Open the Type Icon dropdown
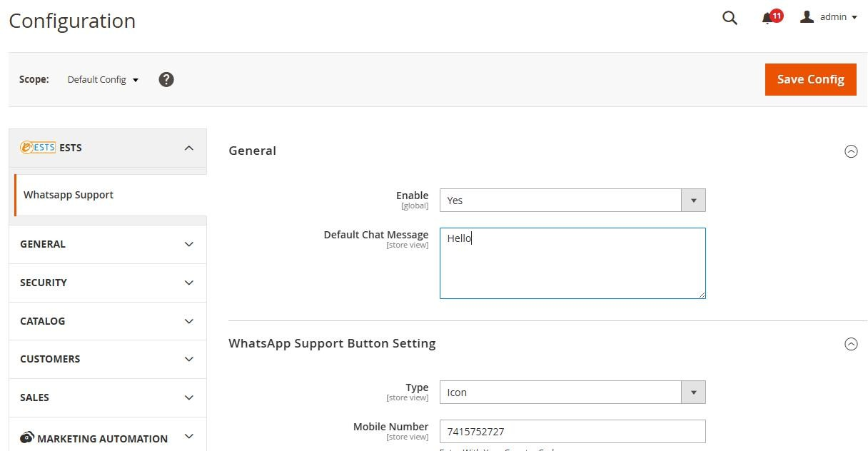 click(x=572, y=392)
